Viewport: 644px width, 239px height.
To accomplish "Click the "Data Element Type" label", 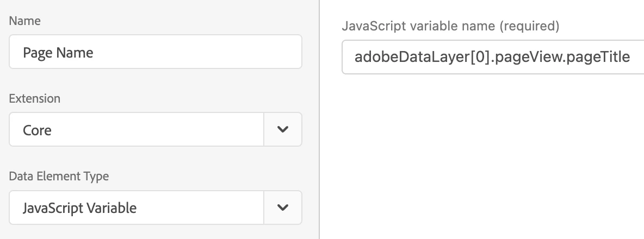I will click(x=59, y=177).
